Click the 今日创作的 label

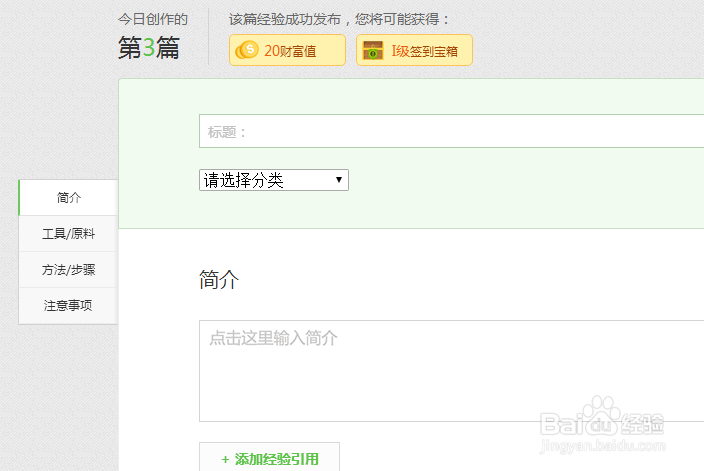153,19
